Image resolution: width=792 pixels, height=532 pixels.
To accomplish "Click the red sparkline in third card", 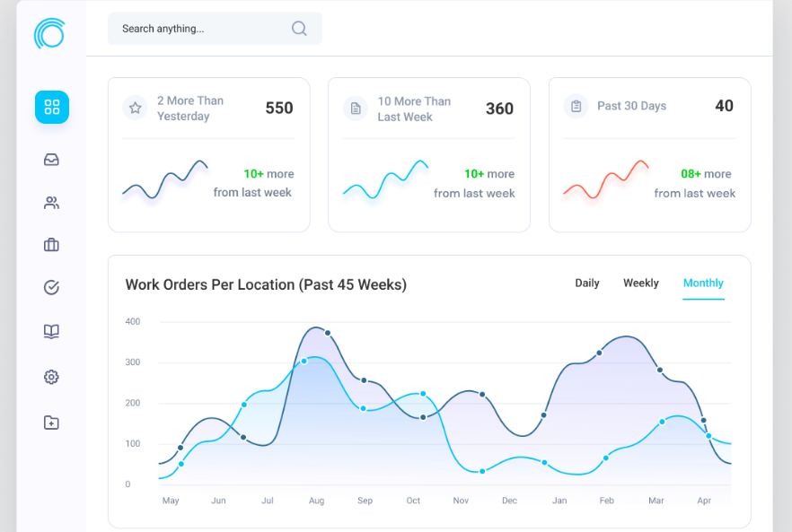I will tap(606, 179).
